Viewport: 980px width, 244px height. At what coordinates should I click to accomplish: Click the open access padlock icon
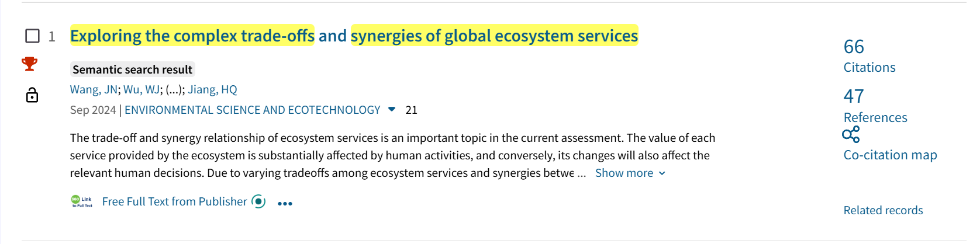(32, 95)
